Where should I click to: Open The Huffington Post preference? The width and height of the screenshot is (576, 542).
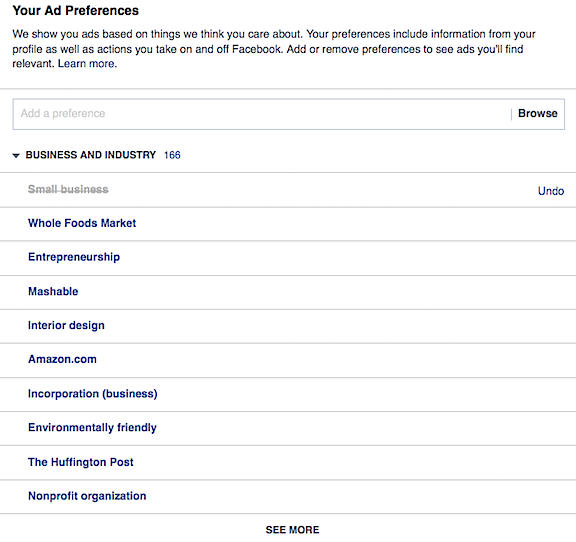pyautogui.click(x=80, y=462)
